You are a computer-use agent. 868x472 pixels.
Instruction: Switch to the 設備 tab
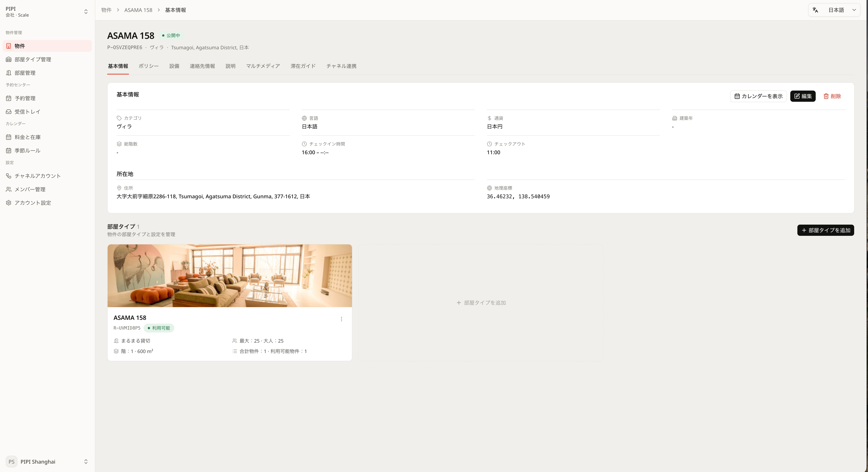click(x=174, y=66)
